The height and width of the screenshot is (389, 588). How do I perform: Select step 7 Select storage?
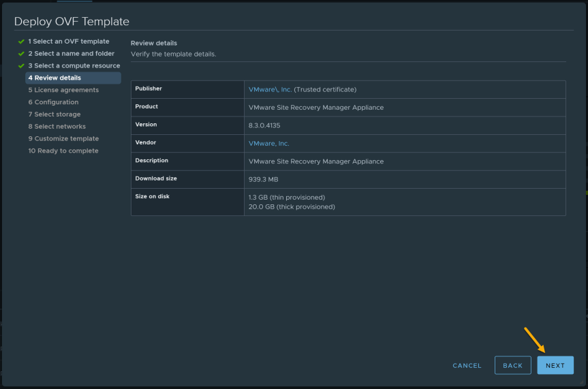55,114
